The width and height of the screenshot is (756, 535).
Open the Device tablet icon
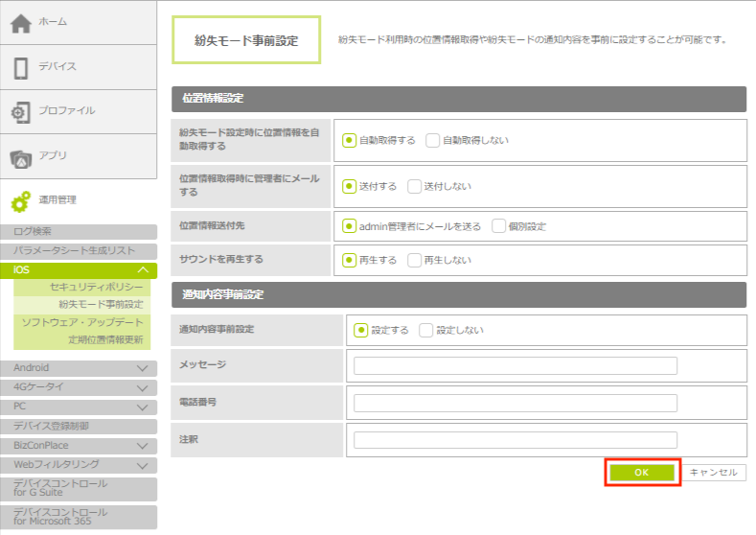click(21, 67)
